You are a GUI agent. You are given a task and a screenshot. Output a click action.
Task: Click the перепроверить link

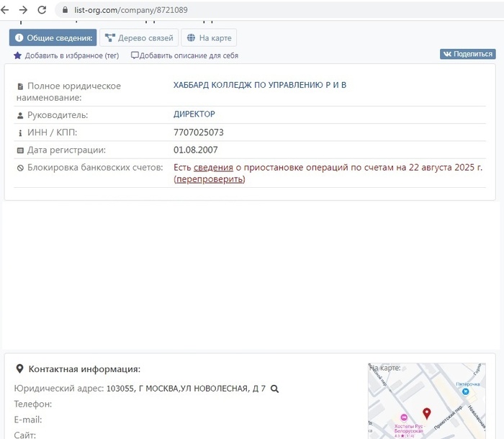[210, 179]
